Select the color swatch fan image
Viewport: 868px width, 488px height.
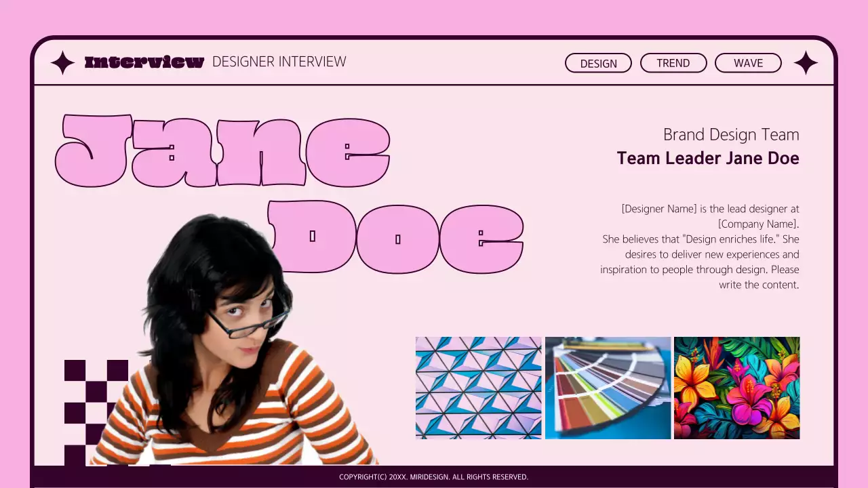pos(608,388)
